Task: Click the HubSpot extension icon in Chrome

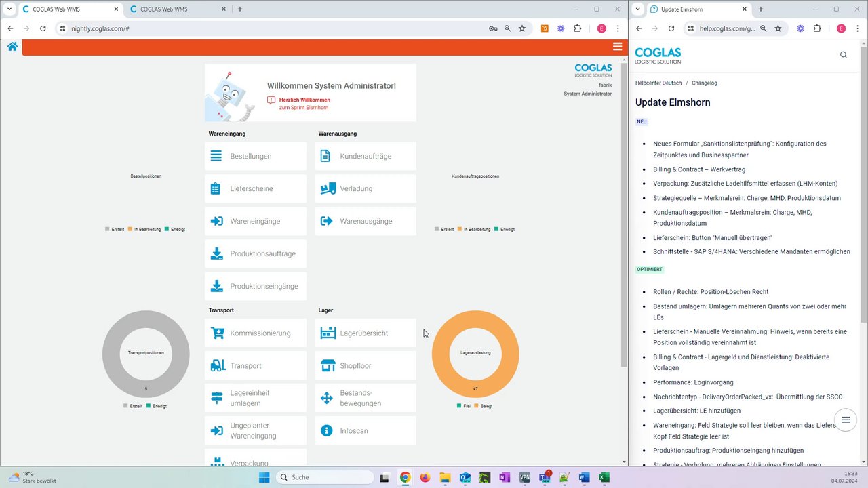Action: pos(545,28)
